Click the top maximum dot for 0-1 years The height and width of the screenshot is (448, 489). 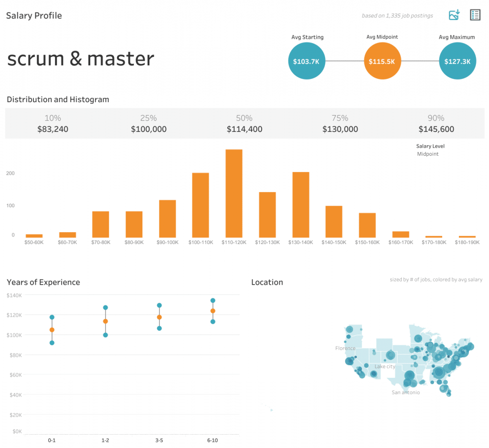tap(52, 317)
